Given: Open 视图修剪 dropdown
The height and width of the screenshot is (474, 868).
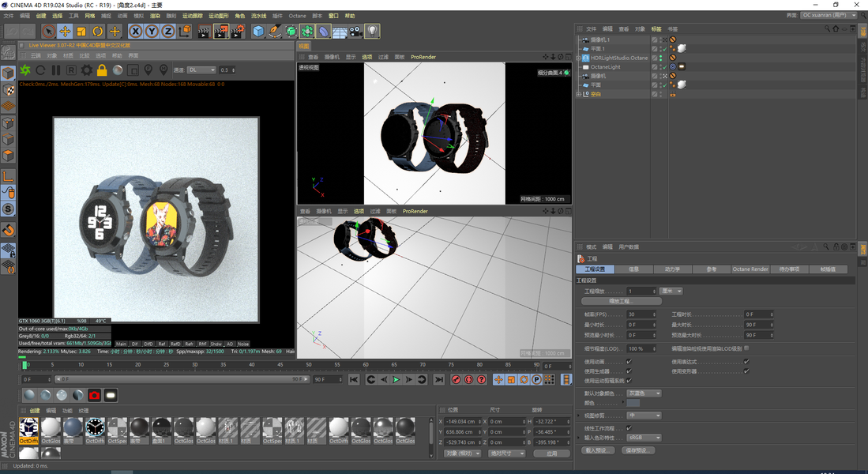Looking at the screenshot, I should [644, 416].
